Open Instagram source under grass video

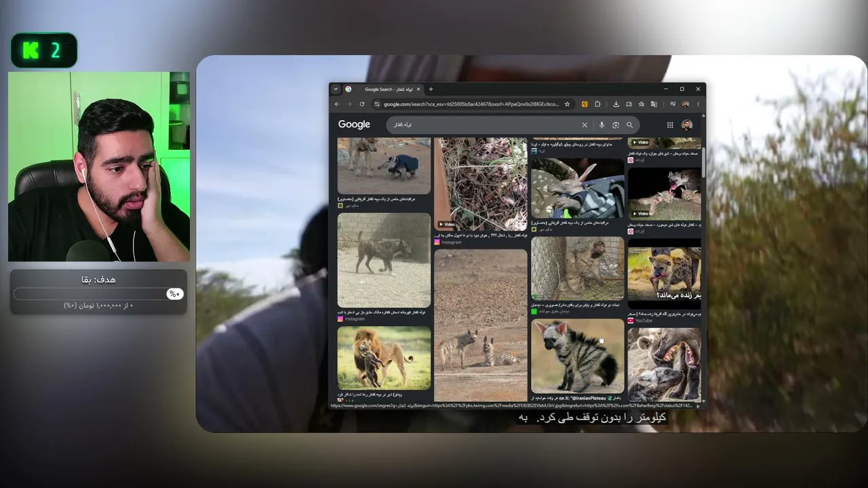pos(448,242)
